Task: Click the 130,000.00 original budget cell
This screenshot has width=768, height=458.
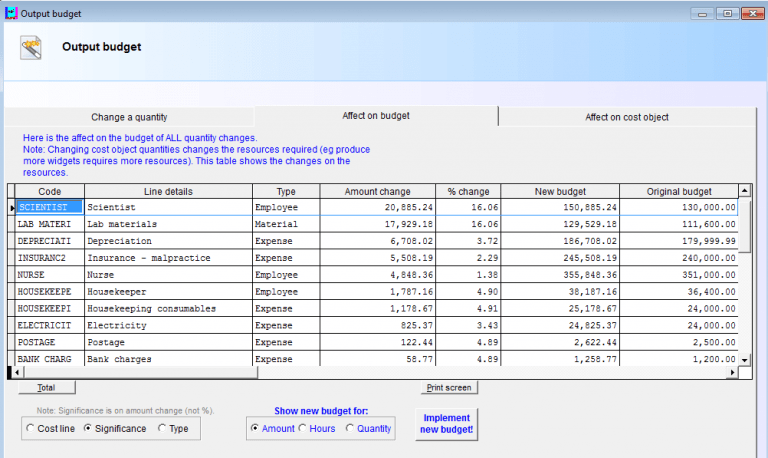Action: [x=679, y=207]
